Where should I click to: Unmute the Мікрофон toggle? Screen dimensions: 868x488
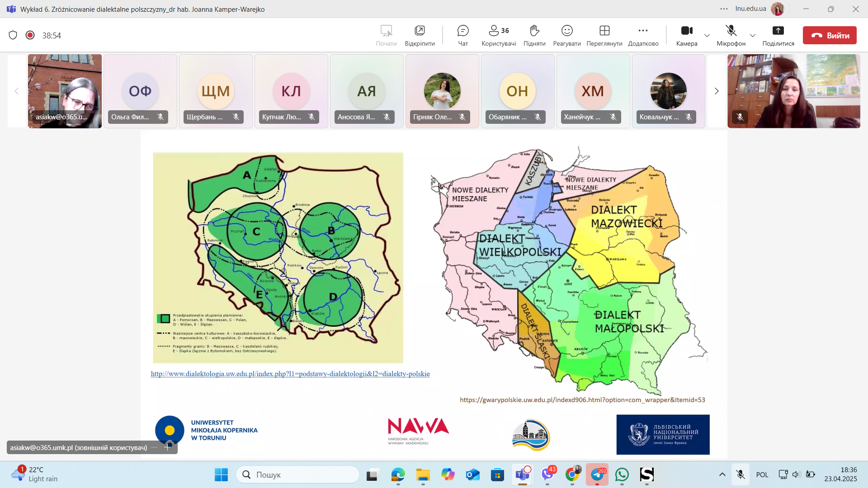[731, 35]
